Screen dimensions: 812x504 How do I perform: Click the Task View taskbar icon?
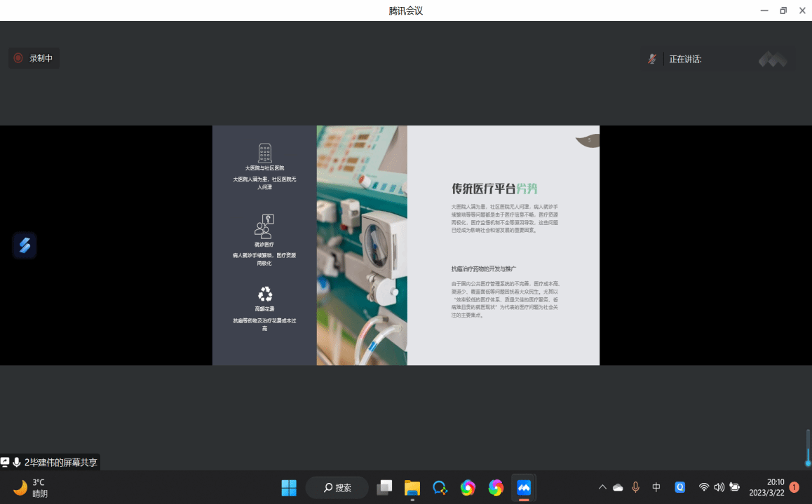coord(384,487)
